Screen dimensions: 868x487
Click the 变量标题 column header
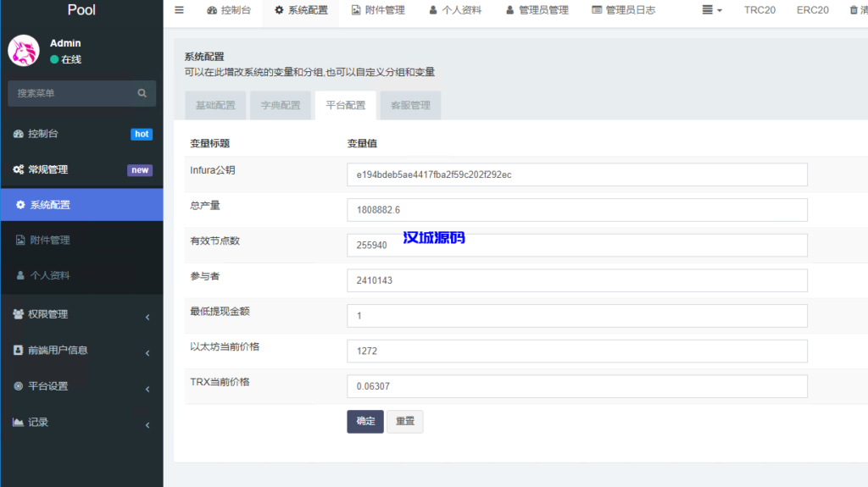210,143
